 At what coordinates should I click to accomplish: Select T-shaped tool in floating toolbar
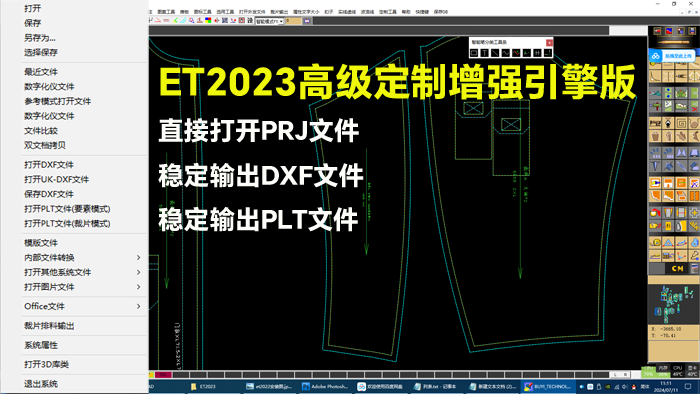[484, 53]
